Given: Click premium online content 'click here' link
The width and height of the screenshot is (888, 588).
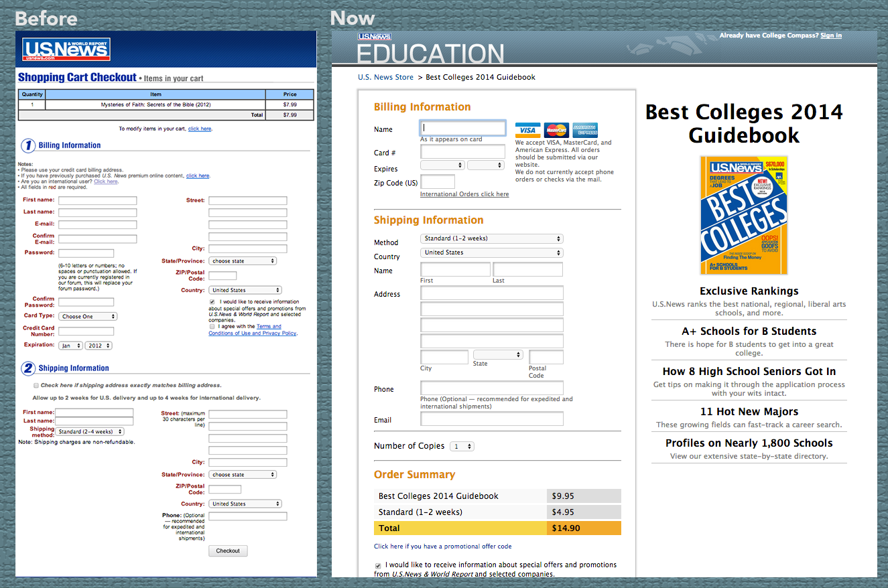Looking at the screenshot, I should [198, 175].
